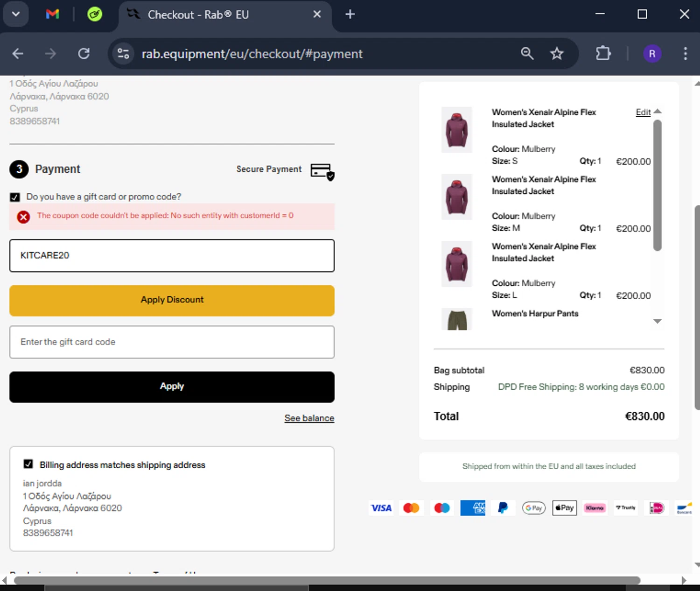
Task: Click the Trustly payment logo
Action: tap(626, 508)
